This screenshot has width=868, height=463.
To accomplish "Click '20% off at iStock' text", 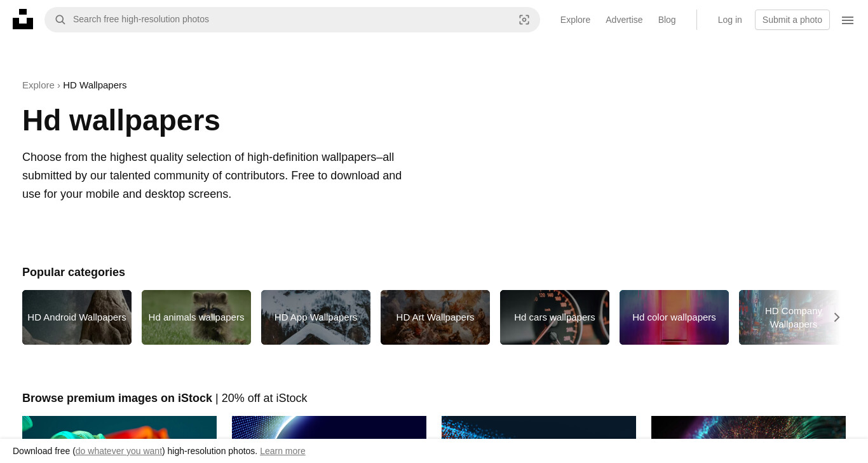I will point(264,398).
